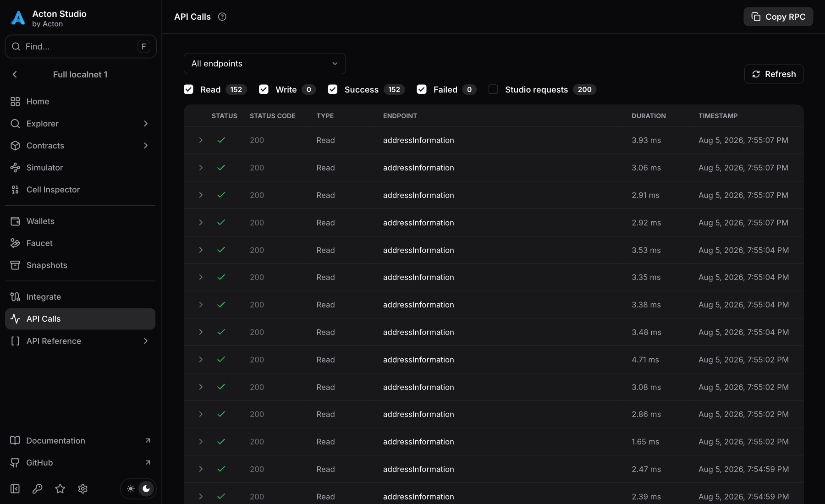Click the Snapshots archive icon
825x504 pixels.
click(15, 265)
